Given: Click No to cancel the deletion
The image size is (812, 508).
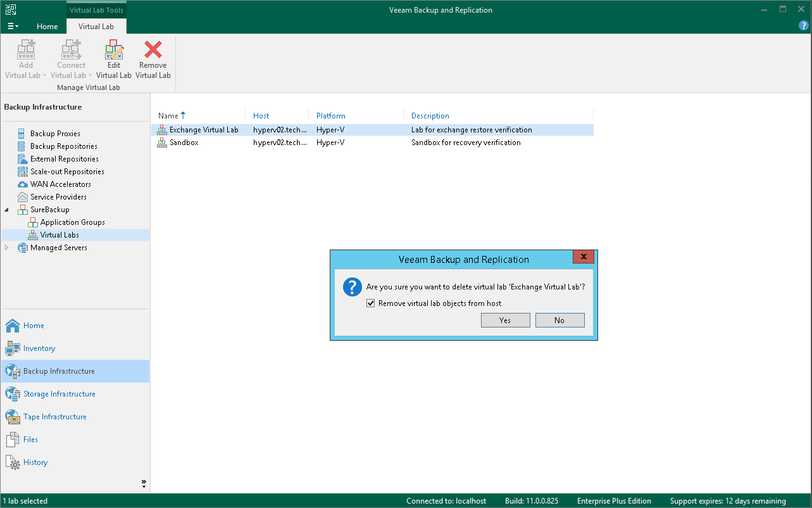Looking at the screenshot, I should 559,320.
